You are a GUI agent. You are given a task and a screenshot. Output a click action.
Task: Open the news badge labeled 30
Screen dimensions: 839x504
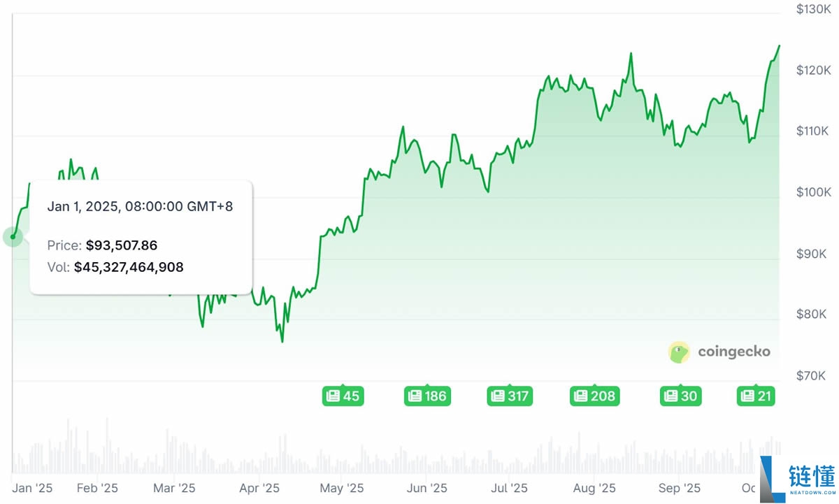click(680, 396)
